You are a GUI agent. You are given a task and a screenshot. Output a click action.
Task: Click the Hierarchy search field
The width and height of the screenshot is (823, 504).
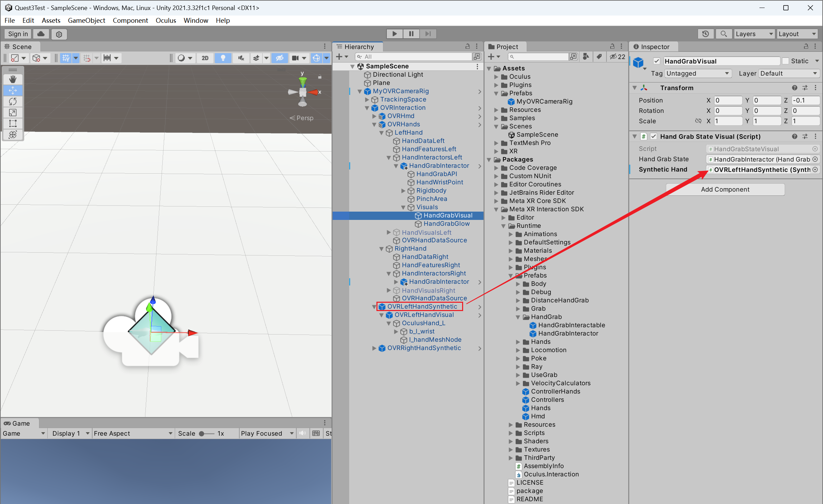click(x=414, y=57)
